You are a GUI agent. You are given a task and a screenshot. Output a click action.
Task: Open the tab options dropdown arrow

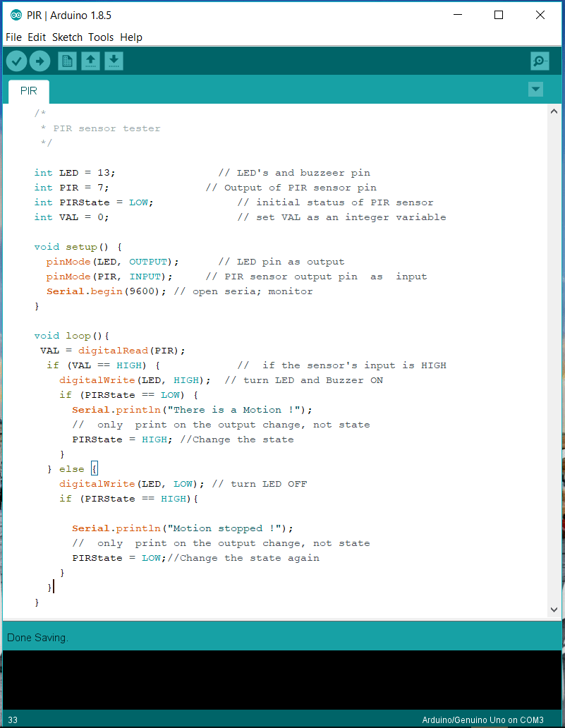tap(536, 89)
